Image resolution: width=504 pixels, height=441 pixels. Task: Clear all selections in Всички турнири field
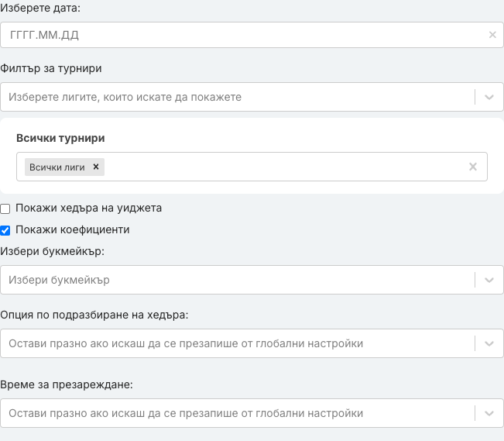tap(473, 167)
